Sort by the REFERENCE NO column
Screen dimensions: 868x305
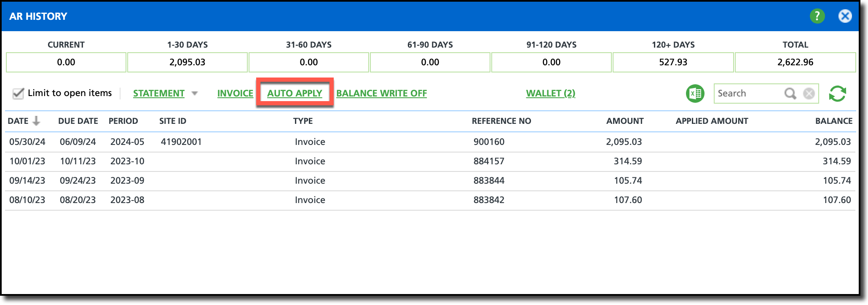tap(501, 121)
